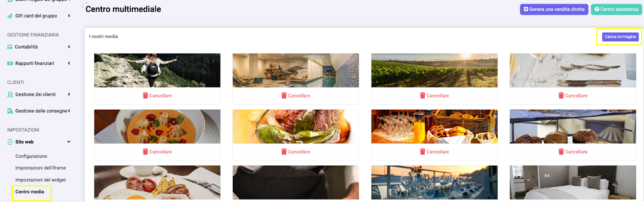Viewport: 644px width, 202px height.
Task: Click the indoor pool image thumbnail
Action: coord(295,70)
